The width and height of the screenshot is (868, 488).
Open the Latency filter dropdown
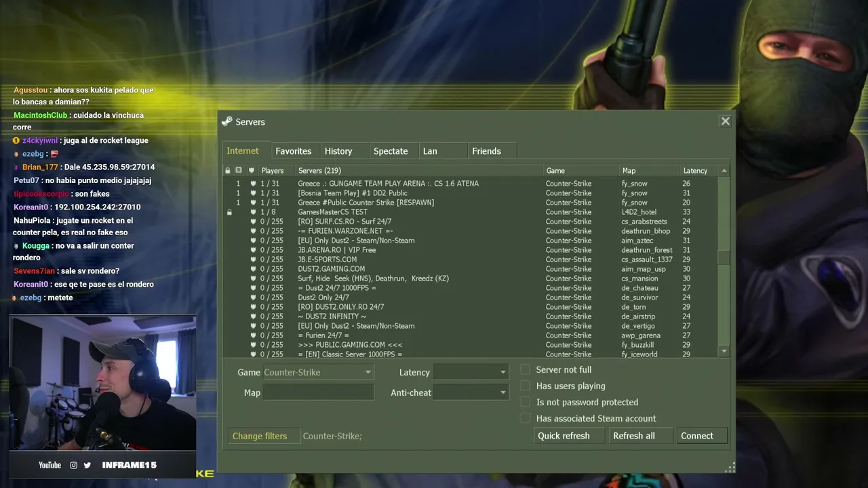(471, 372)
